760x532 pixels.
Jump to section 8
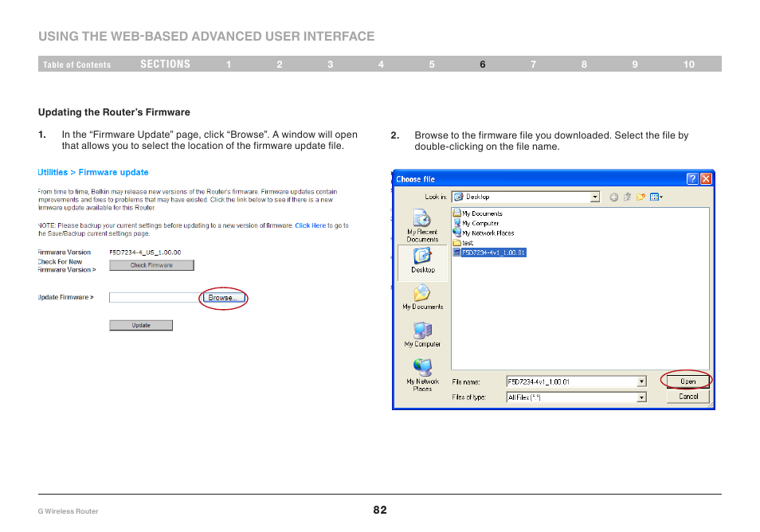(584, 65)
